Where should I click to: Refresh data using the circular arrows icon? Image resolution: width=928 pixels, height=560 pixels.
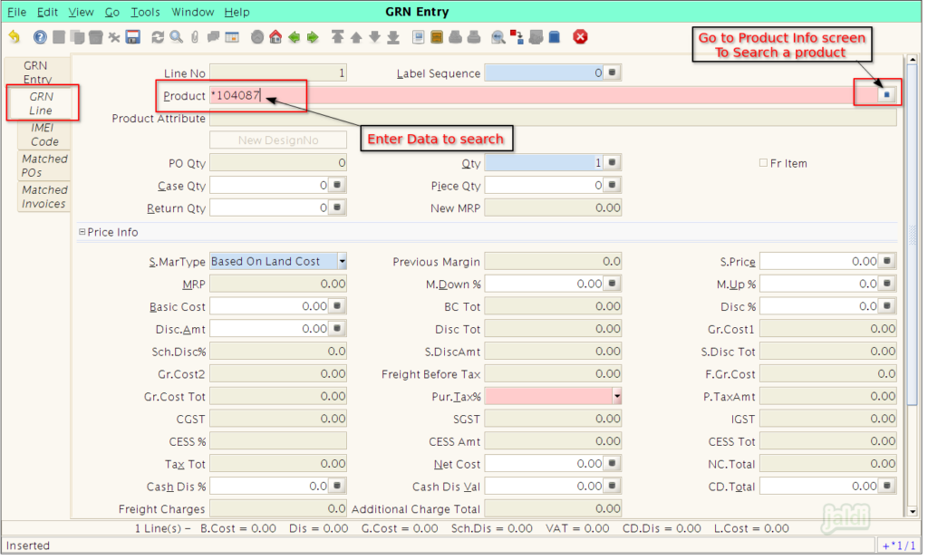(158, 37)
